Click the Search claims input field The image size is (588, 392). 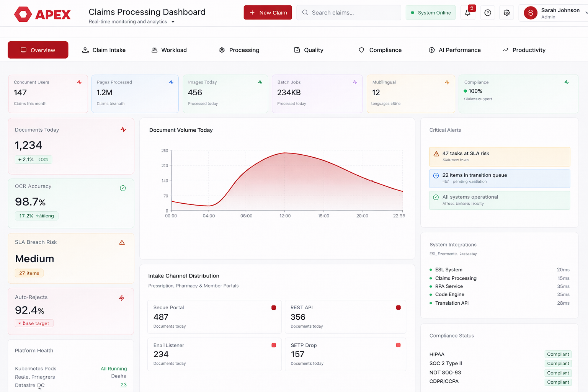point(348,13)
